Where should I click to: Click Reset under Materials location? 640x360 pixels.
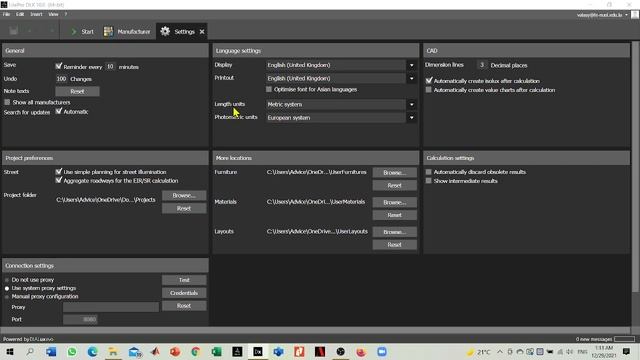[x=394, y=215]
